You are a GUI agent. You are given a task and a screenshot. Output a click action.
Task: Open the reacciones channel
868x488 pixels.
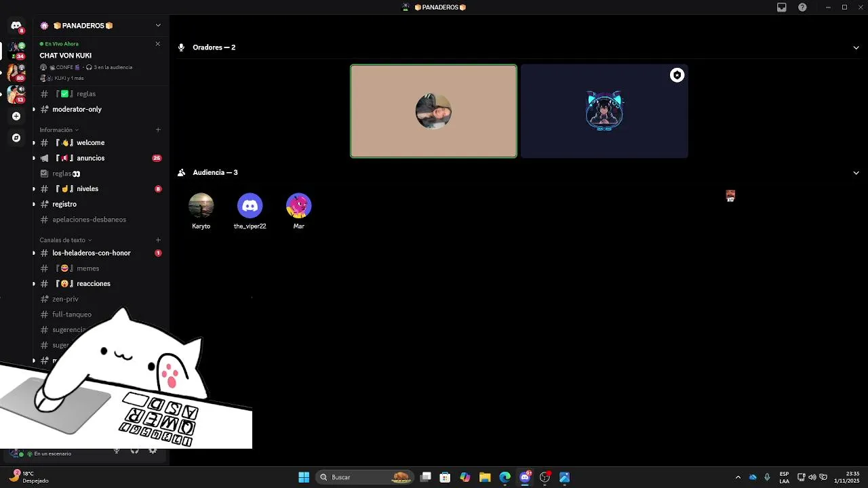point(100,283)
